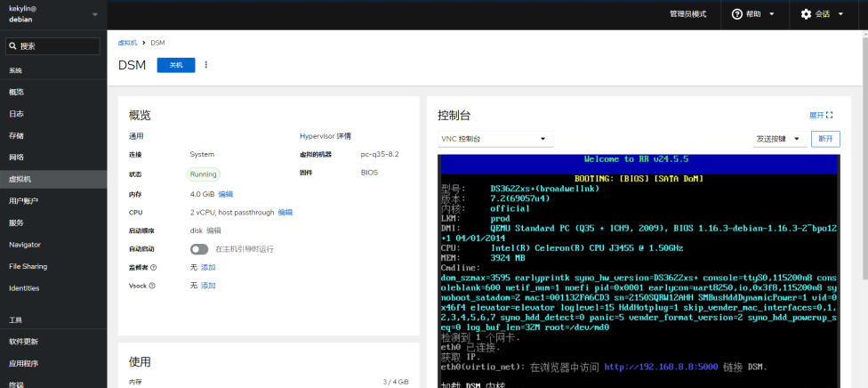This screenshot has width=868, height=388.
Task: Open Software Updates in the sidebar
Action: click(x=53, y=342)
